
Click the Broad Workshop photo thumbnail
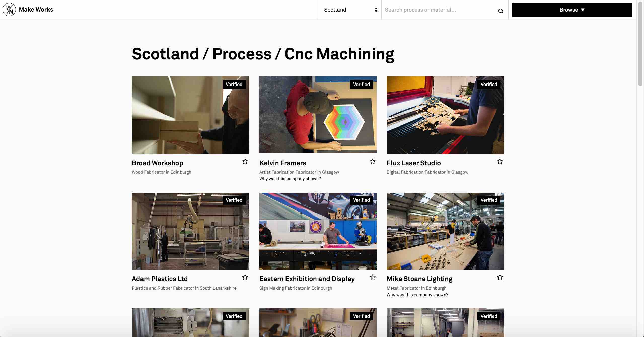pyautogui.click(x=191, y=115)
